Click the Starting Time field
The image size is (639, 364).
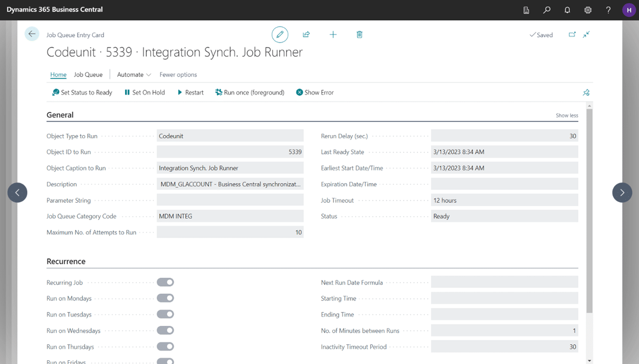coord(504,298)
